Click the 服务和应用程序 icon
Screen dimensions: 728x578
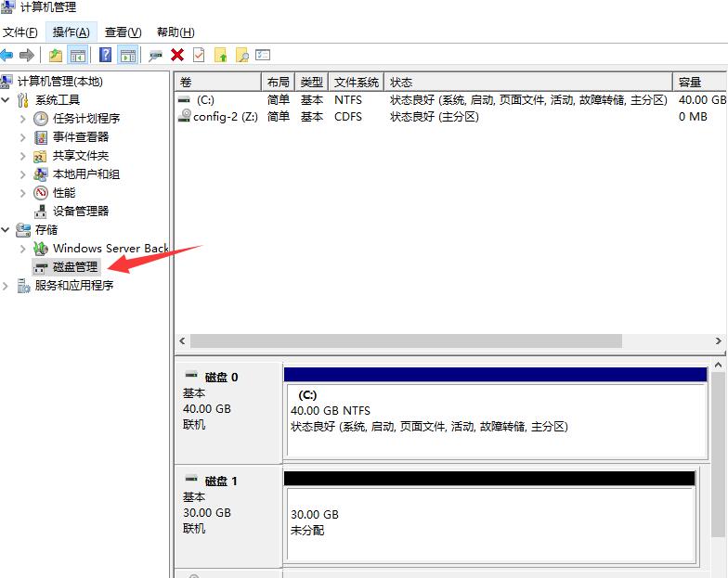point(23,286)
